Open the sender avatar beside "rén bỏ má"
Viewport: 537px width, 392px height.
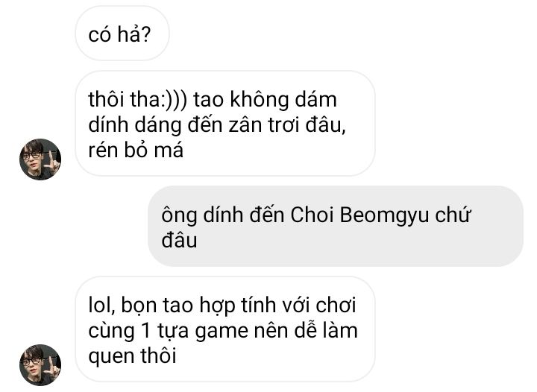40,159
